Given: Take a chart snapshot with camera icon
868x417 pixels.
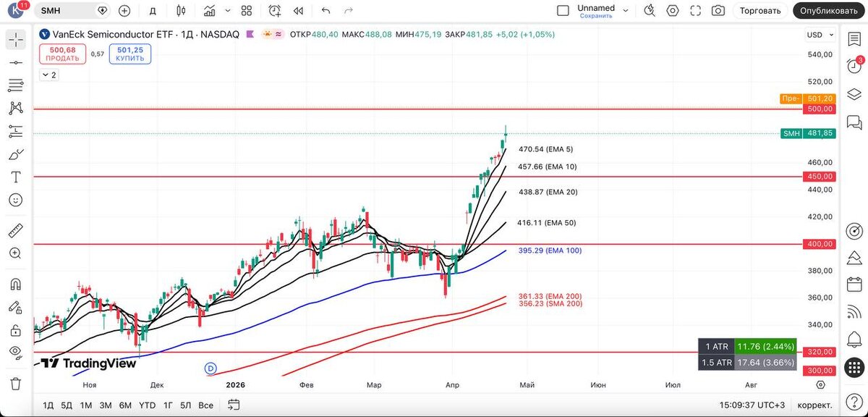Looking at the screenshot, I should pos(718,11).
